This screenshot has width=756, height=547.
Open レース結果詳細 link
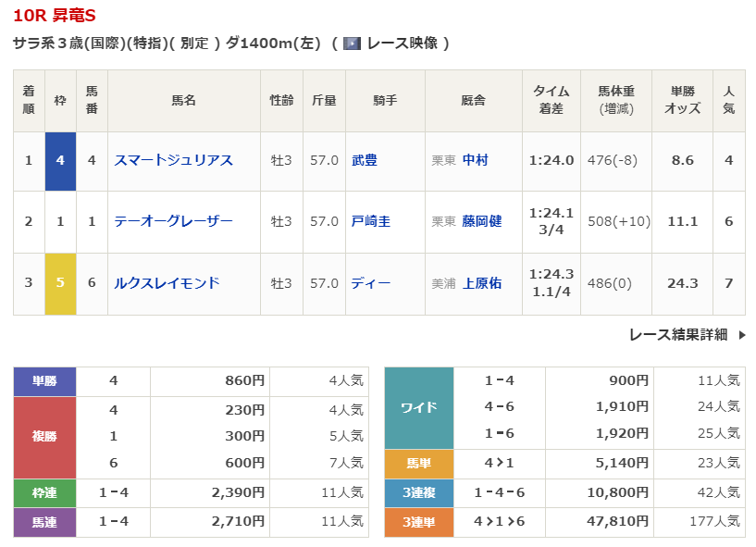click(677, 335)
